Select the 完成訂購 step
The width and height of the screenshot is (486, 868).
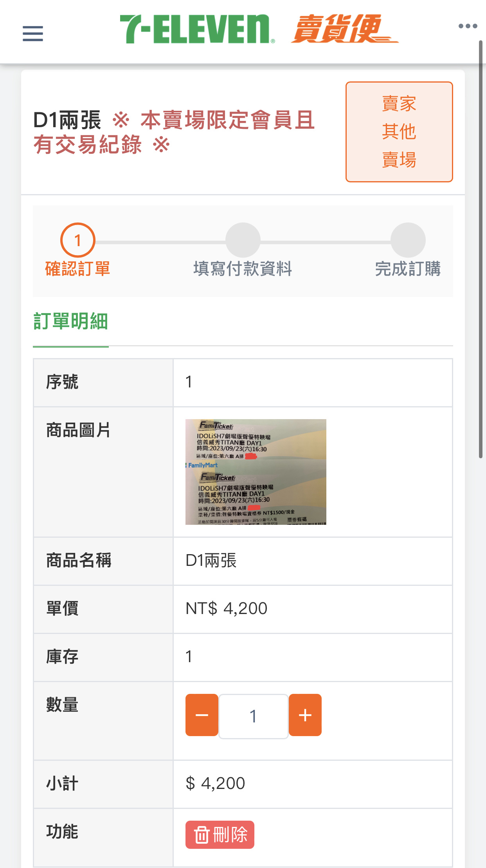tap(408, 269)
